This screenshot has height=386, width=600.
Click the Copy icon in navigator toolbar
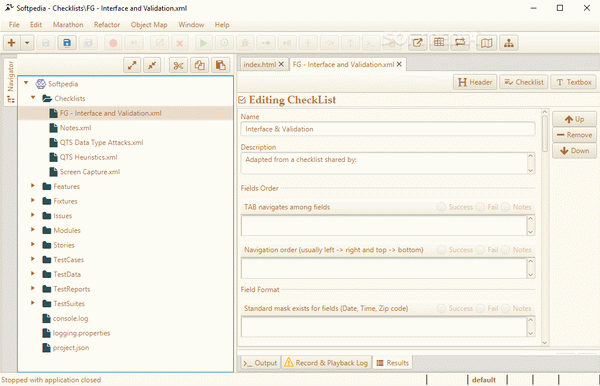199,65
